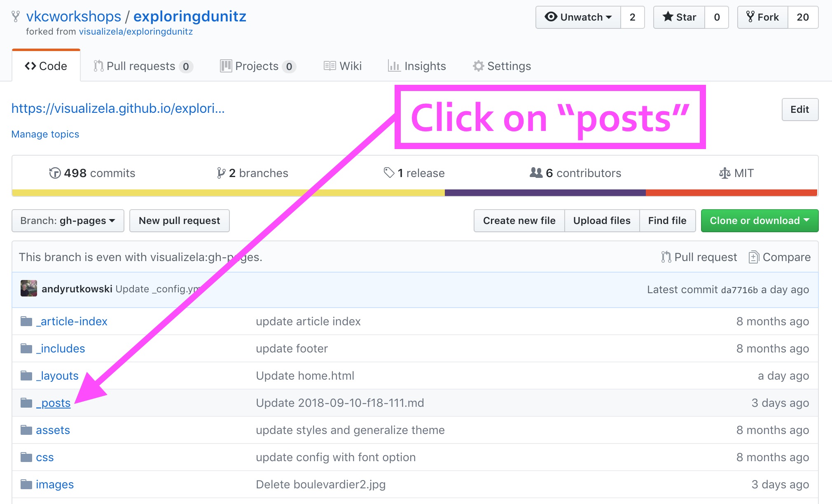Toggle the Star button for this repository
Viewport: 832px width, 504px height.
[x=679, y=17]
